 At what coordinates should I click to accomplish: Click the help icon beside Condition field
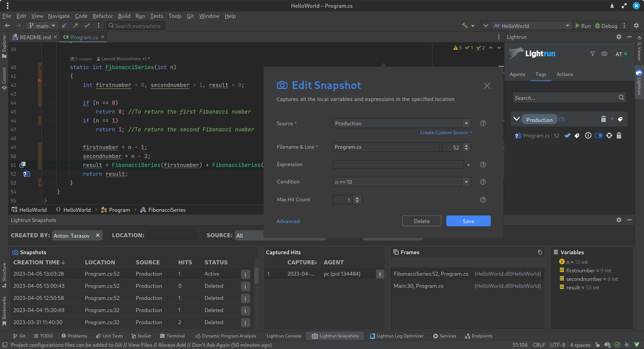(x=483, y=182)
